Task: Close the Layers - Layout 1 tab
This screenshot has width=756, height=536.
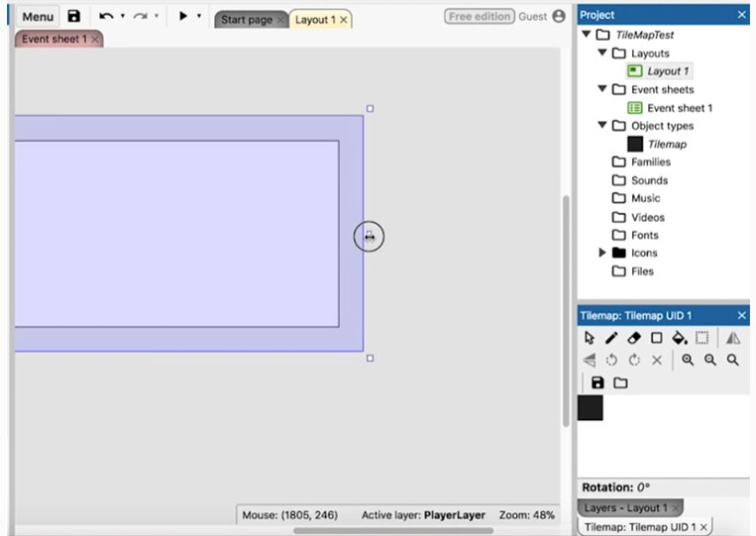Action: click(x=676, y=507)
